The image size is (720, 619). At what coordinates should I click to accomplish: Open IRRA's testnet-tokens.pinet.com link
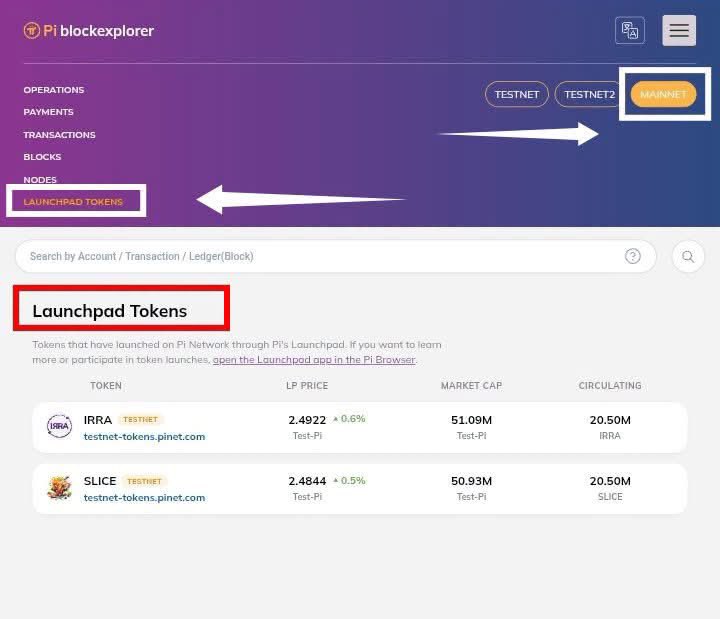pos(144,437)
